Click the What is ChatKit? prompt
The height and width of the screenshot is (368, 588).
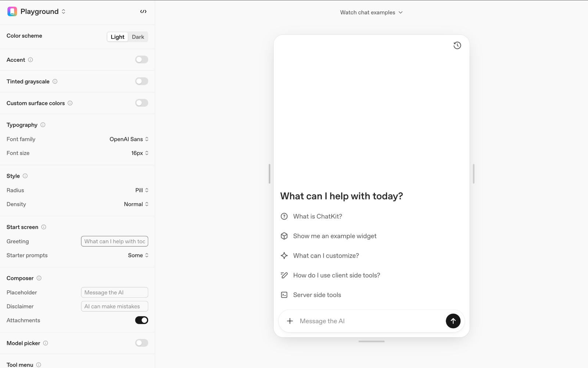pyautogui.click(x=317, y=216)
